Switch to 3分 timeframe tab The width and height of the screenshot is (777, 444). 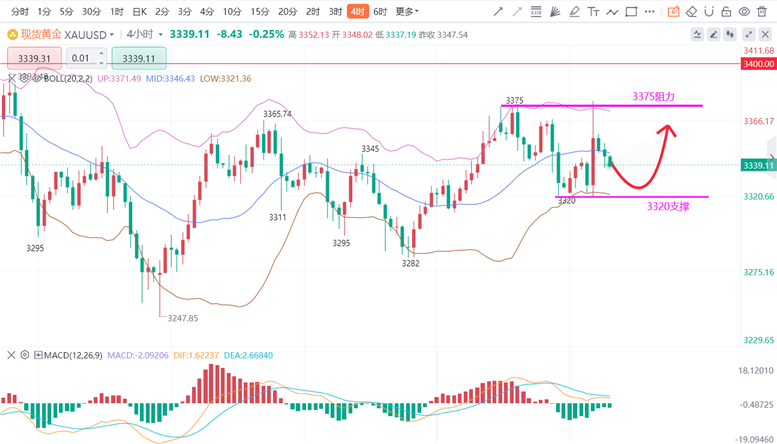point(184,11)
